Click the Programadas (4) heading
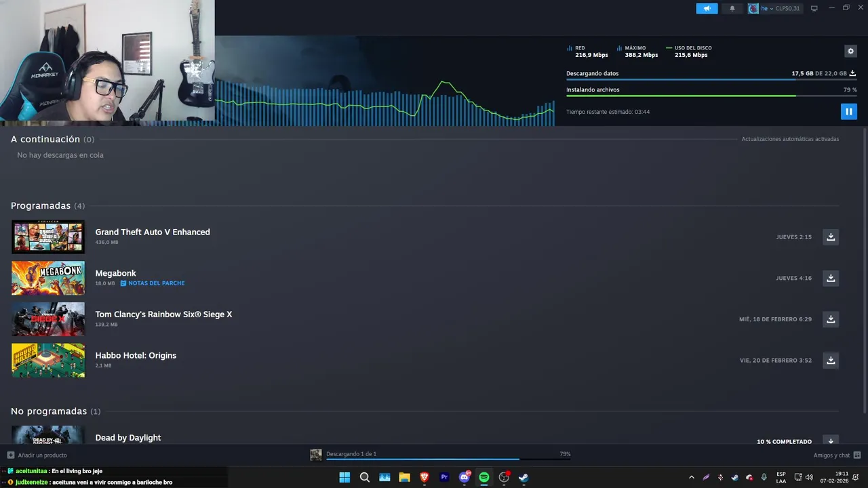The image size is (868, 488). [47, 205]
